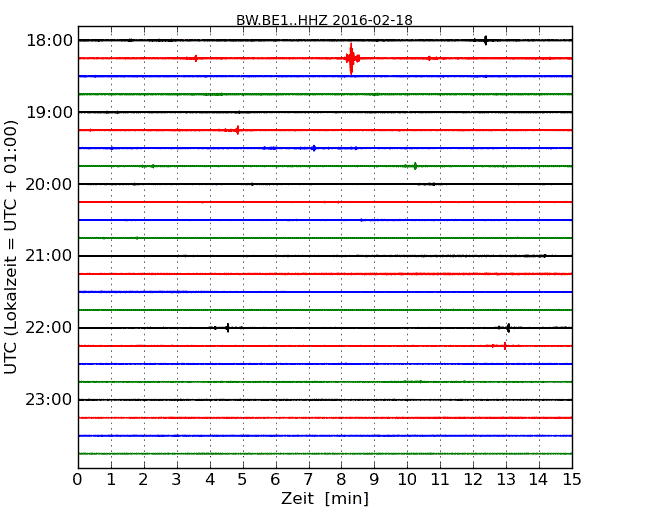Click x-axis tick label 2
Image resolution: width=650 pixels, height=520 pixels.
[144, 479]
